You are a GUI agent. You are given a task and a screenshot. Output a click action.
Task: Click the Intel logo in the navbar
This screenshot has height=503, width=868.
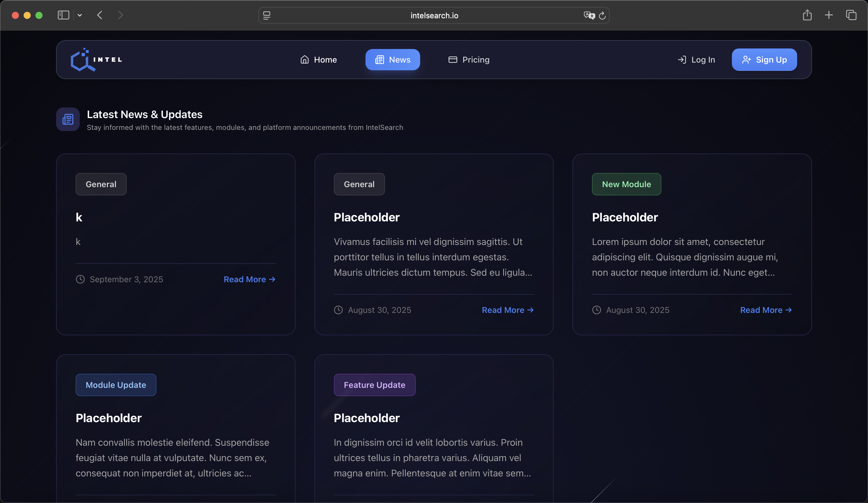pyautogui.click(x=97, y=60)
